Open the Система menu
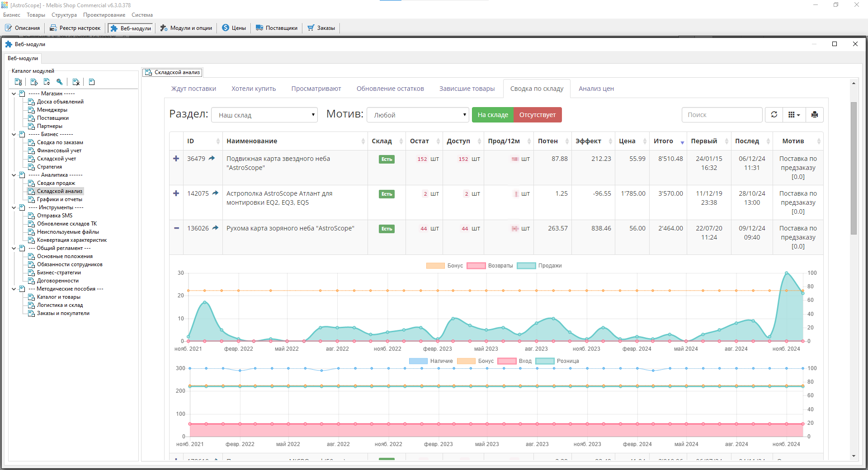The image size is (868, 470). (142, 15)
